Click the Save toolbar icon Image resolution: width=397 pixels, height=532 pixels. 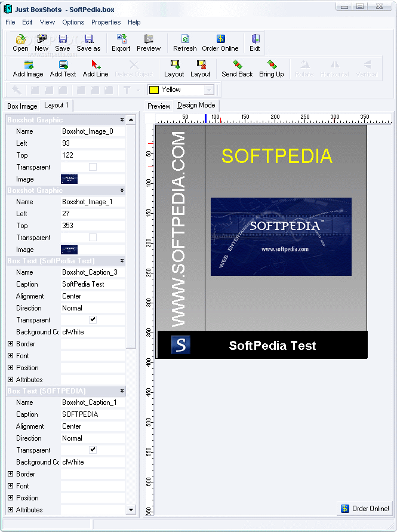(63, 43)
